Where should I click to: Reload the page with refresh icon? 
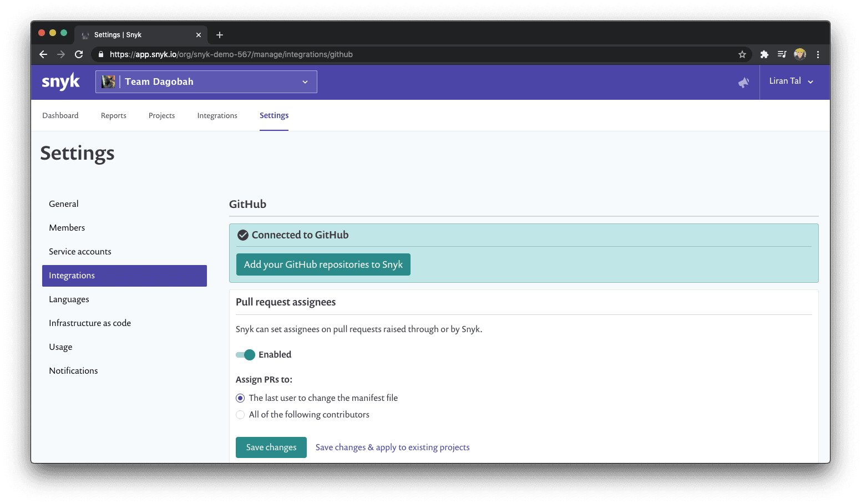tap(79, 54)
